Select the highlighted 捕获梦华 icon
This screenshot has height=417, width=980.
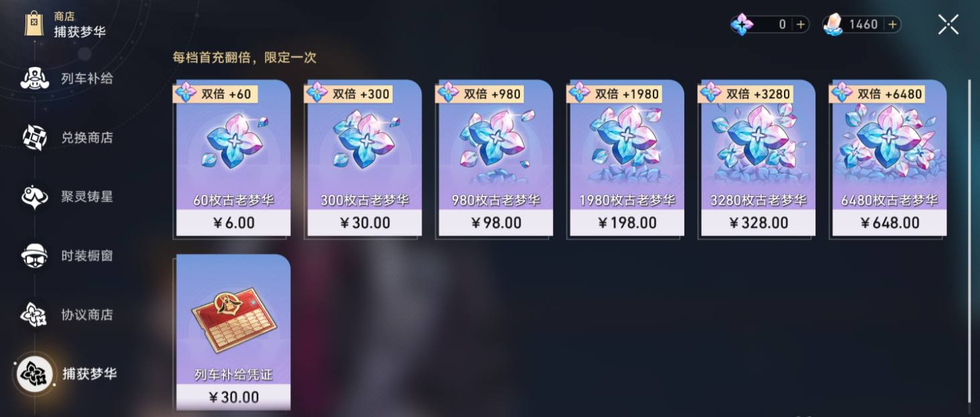coord(34,374)
